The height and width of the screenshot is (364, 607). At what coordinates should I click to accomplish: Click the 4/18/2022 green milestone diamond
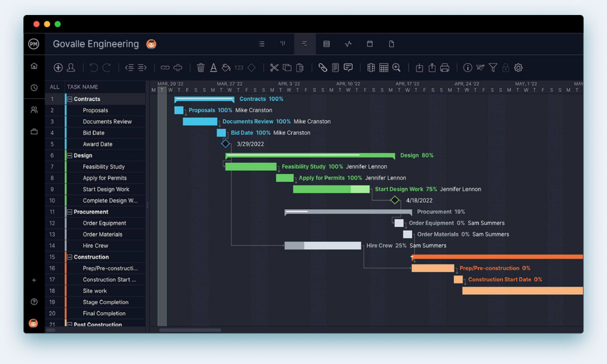point(395,200)
